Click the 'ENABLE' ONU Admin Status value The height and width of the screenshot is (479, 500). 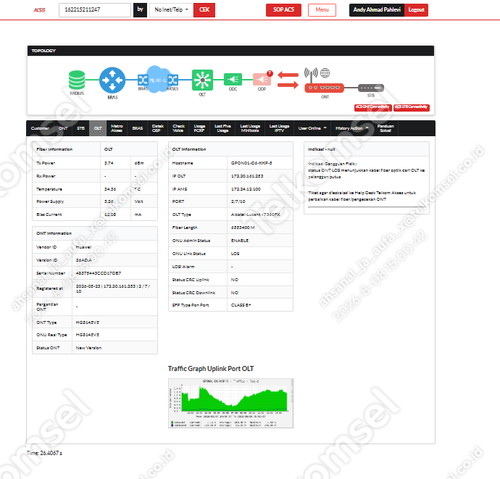240,240
